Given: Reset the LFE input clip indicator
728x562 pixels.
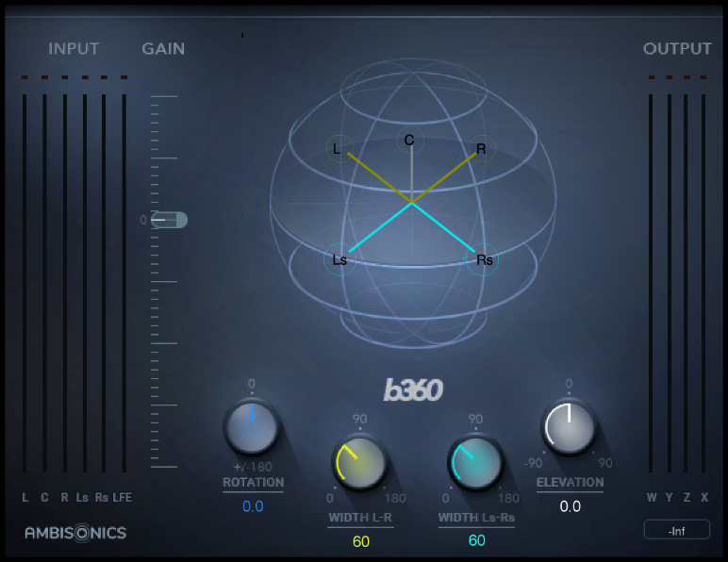Looking at the screenshot, I should click(124, 77).
